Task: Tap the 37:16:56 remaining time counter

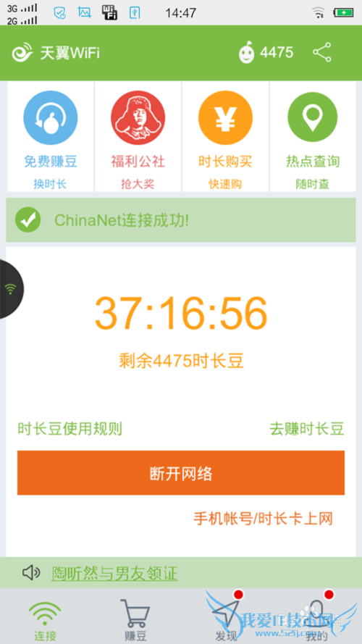Action: pyautogui.click(x=181, y=313)
